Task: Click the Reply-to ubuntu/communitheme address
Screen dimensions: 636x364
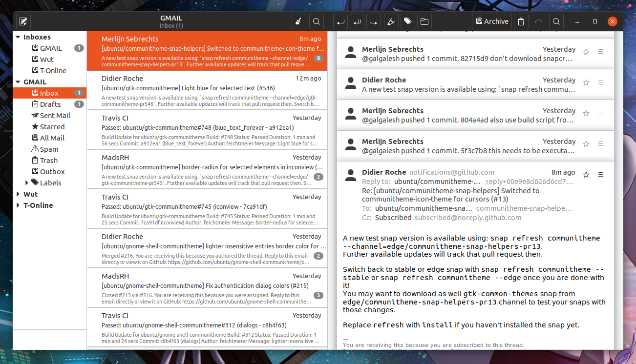Action: pos(438,182)
